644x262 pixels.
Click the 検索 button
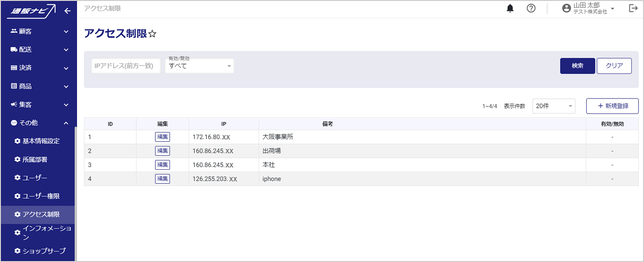(577, 66)
